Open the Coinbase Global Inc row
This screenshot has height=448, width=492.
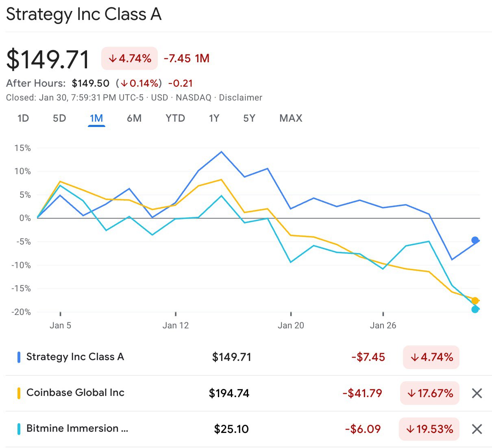pyautogui.click(x=75, y=393)
